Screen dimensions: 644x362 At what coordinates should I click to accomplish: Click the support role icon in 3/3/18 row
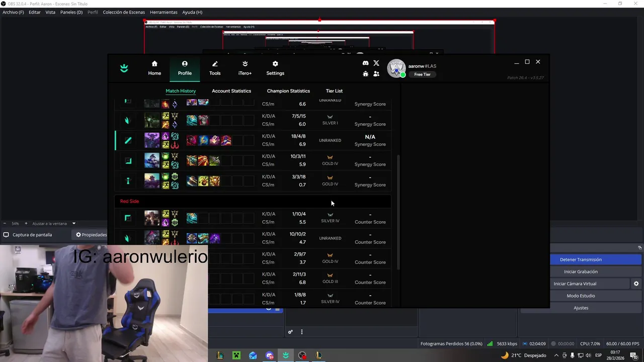point(128,180)
